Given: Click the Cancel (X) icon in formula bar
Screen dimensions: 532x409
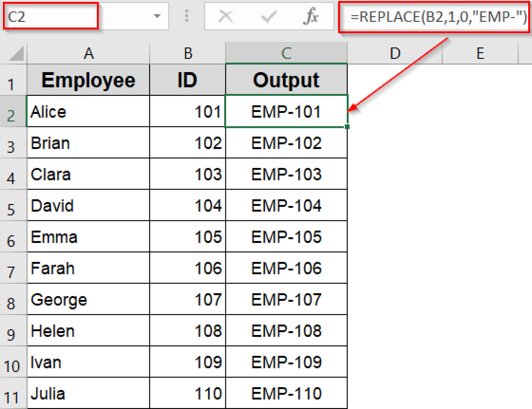Looking at the screenshot, I should pos(225,16).
